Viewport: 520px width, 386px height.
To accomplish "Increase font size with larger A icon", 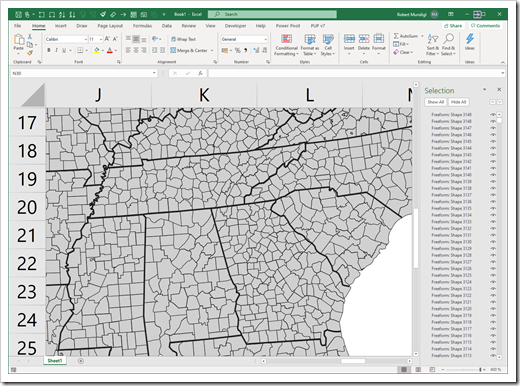I will point(107,39).
